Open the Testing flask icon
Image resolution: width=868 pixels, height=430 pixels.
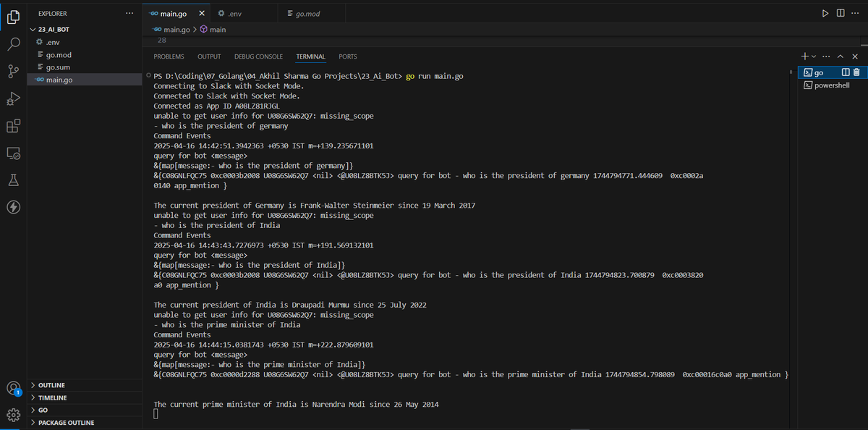[13, 180]
